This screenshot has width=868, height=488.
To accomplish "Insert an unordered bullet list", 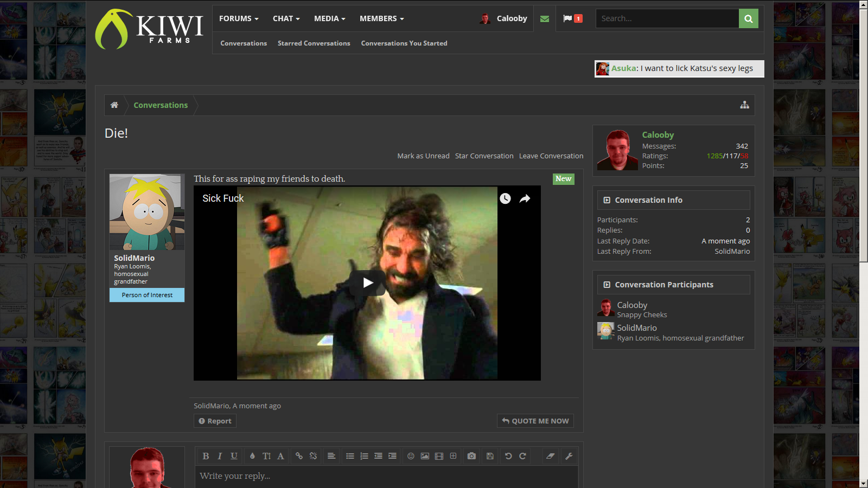I will pos(350,456).
